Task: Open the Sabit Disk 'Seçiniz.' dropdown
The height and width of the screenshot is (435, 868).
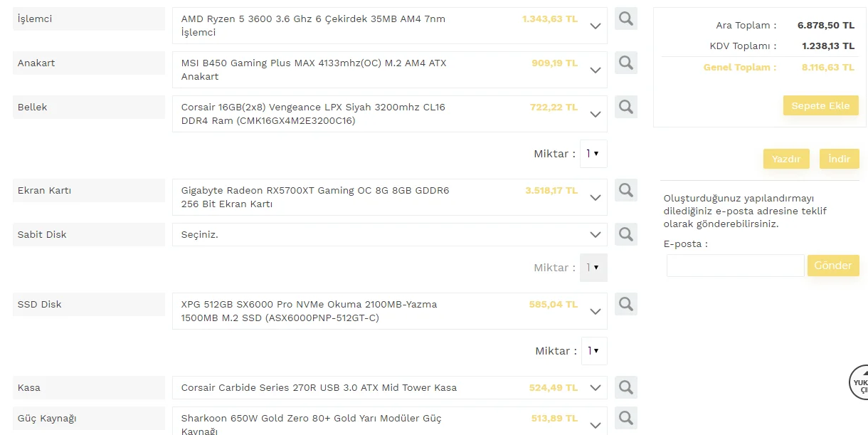Action: (x=389, y=234)
